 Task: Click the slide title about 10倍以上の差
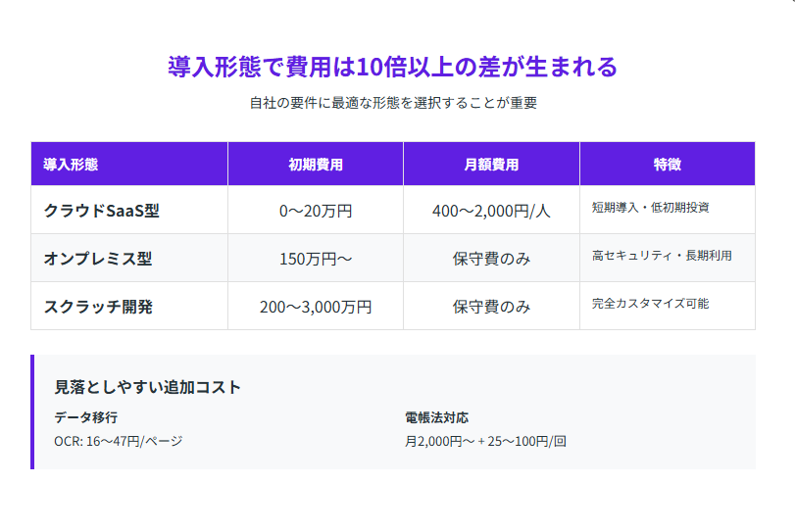393,67
